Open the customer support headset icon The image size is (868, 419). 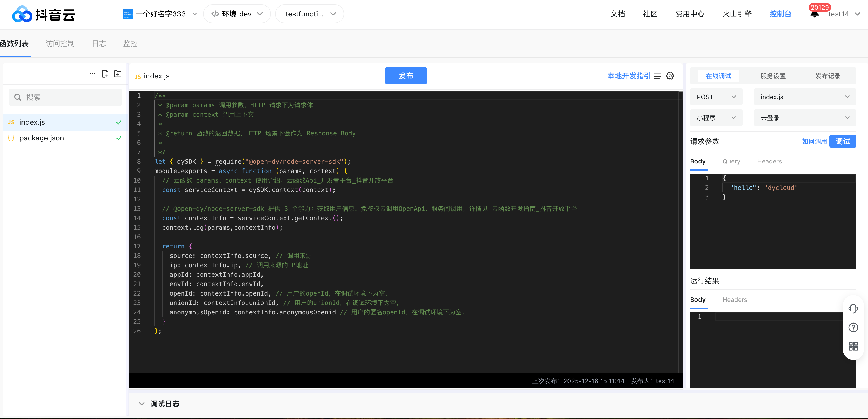click(x=853, y=308)
